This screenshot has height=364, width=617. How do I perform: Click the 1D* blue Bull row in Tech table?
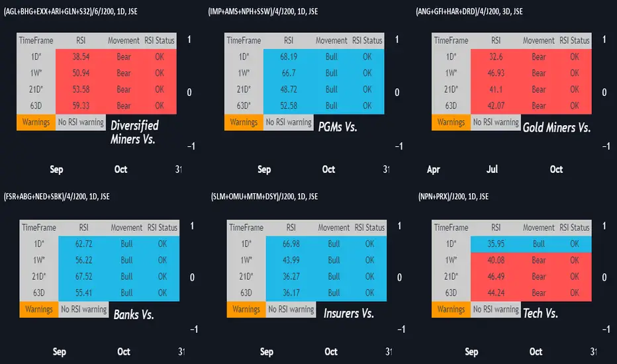point(531,244)
